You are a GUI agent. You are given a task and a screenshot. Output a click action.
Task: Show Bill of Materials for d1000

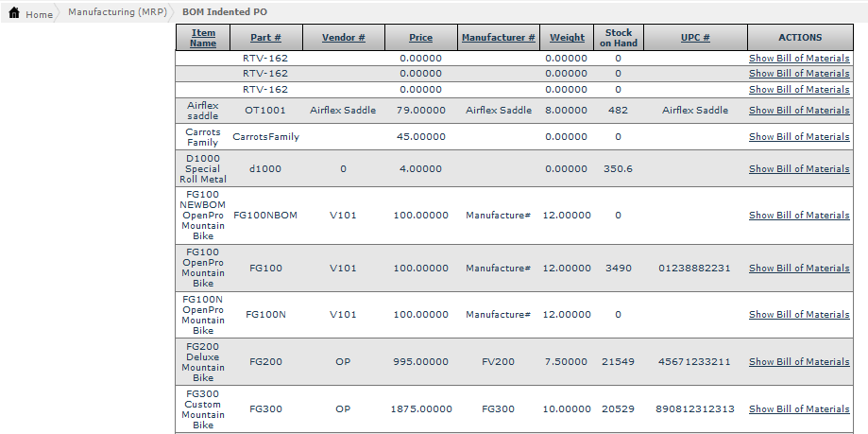(x=799, y=169)
